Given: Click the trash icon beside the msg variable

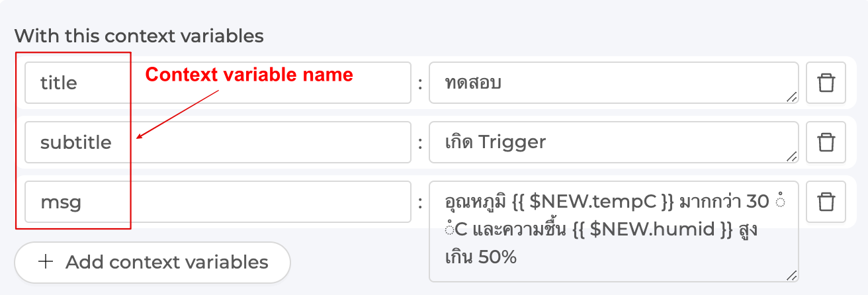Looking at the screenshot, I should (x=826, y=202).
